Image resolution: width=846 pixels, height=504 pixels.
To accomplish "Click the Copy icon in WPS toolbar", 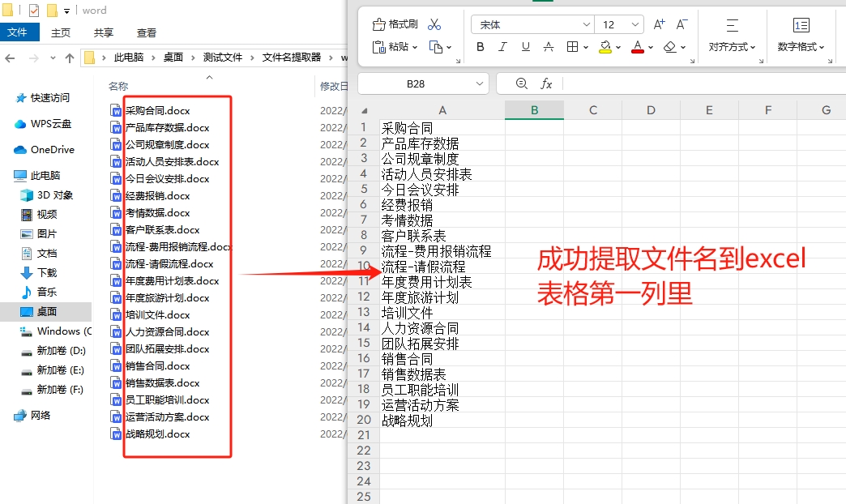I will tap(435, 47).
